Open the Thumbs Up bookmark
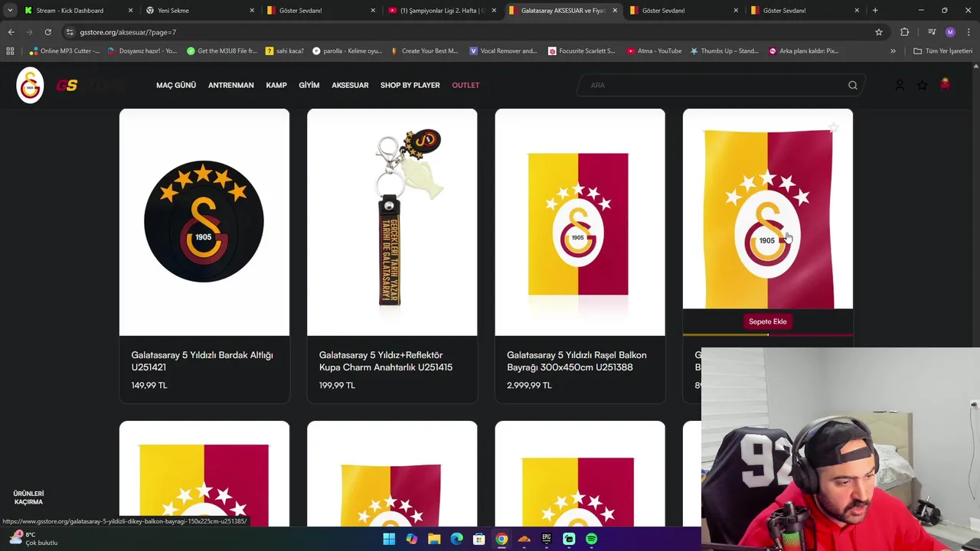980x551 pixels. 724,51
